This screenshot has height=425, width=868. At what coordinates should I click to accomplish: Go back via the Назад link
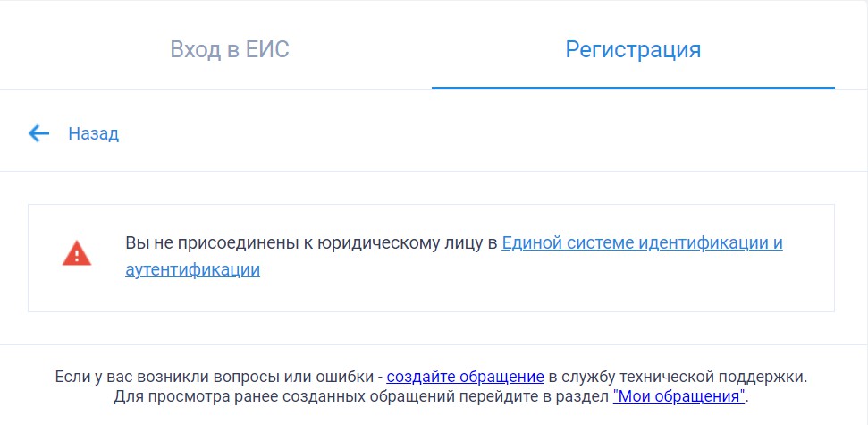94,134
